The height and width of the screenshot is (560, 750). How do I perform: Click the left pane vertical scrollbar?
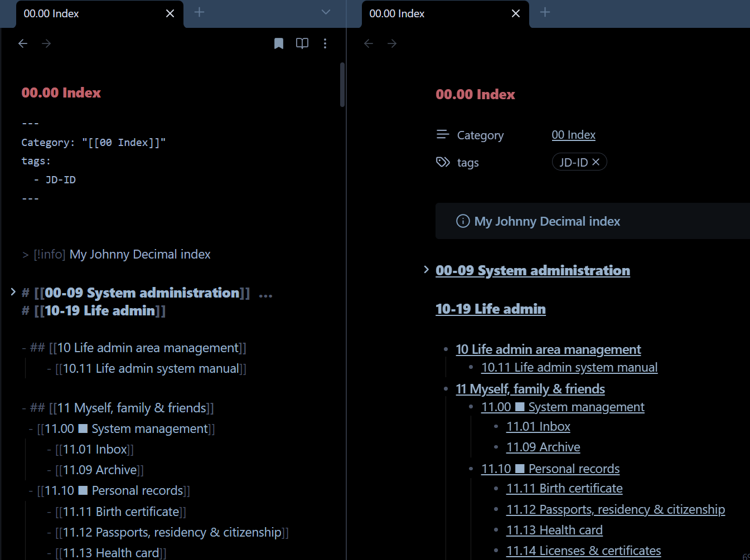point(342,85)
